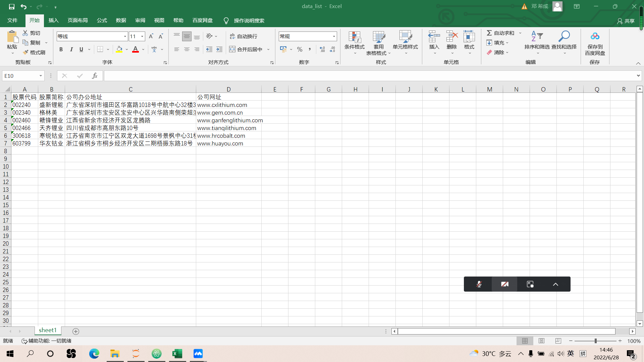Toggle Underline formatting
The width and height of the screenshot is (644, 362).
pyautogui.click(x=81, y=49)
